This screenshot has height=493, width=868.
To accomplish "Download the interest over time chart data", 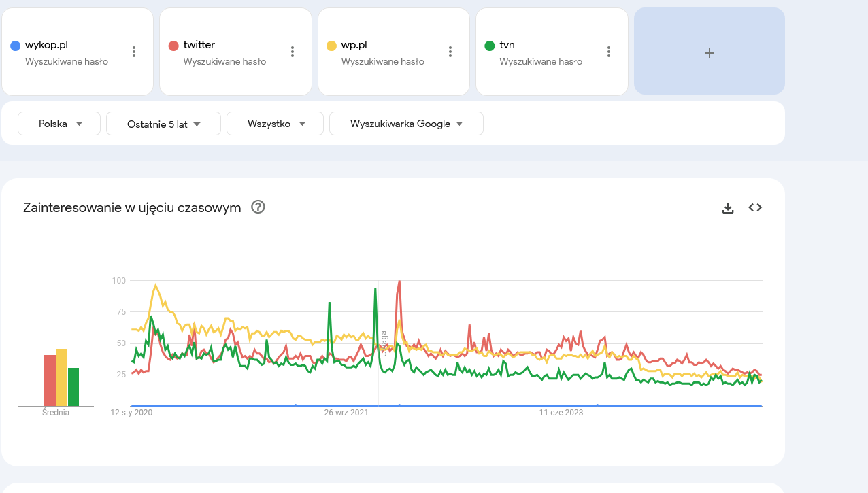I will 728,208.
